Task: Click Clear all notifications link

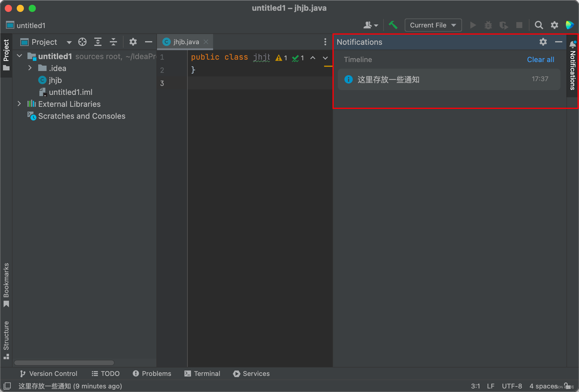Action: click(x=540, y=59)
